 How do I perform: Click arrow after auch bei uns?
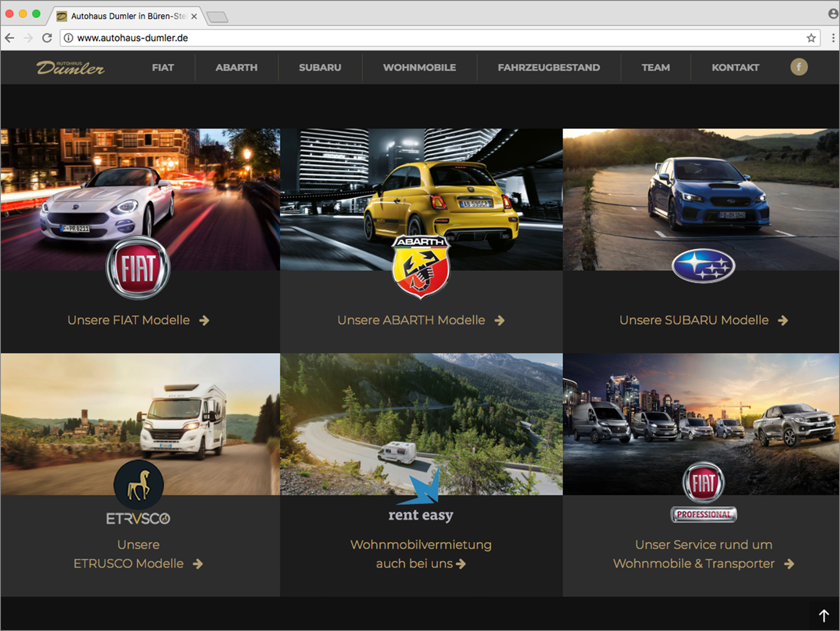pyautogui.click(x=461, y=564)
